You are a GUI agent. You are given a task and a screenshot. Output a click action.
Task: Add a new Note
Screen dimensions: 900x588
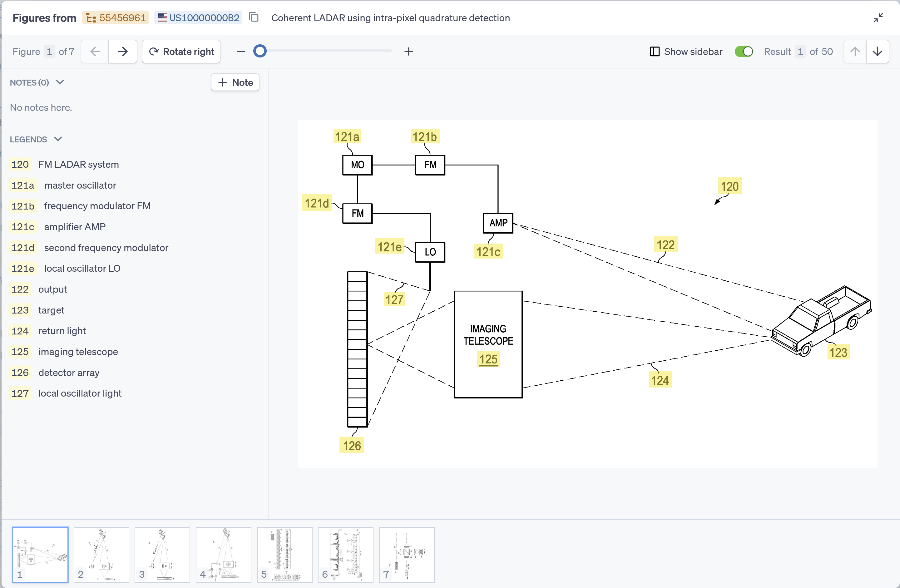coord(235,82)
